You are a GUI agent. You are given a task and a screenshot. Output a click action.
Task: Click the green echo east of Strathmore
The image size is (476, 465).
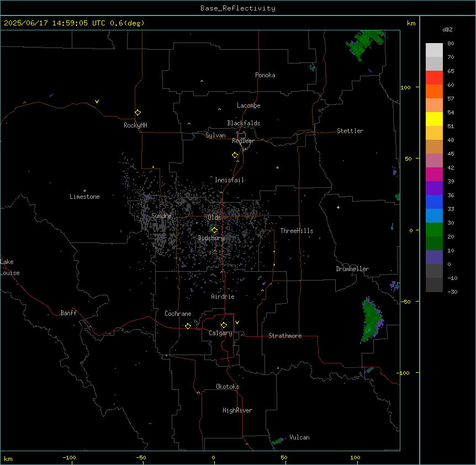[x=372, y=319]
